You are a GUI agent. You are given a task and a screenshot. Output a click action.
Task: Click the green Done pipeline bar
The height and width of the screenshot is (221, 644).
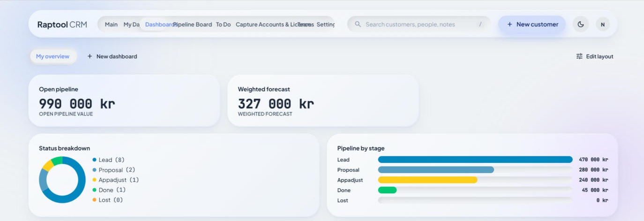click(x=387, y=190)
